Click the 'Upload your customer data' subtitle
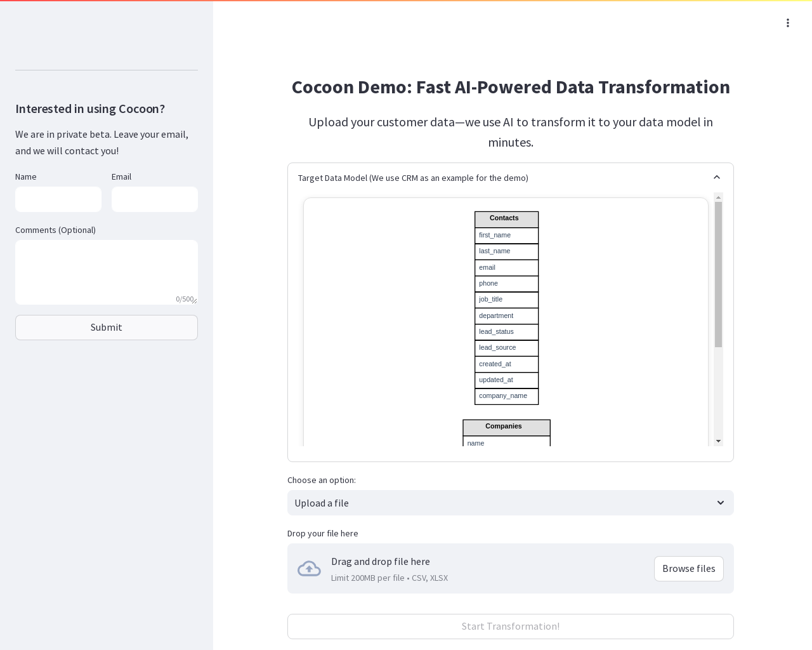This screenshot has height=650, width=812. click(x=511, y=132)
